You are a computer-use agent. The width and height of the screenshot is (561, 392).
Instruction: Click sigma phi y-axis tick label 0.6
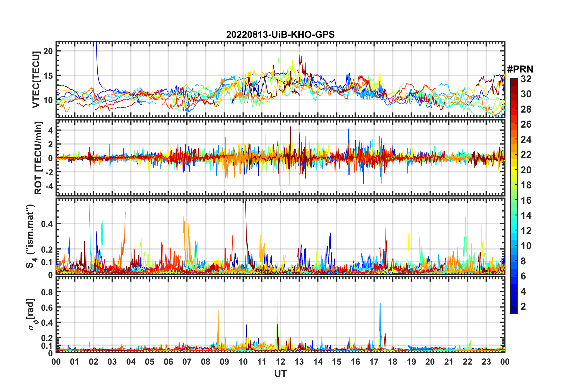(x=47, y=307)
